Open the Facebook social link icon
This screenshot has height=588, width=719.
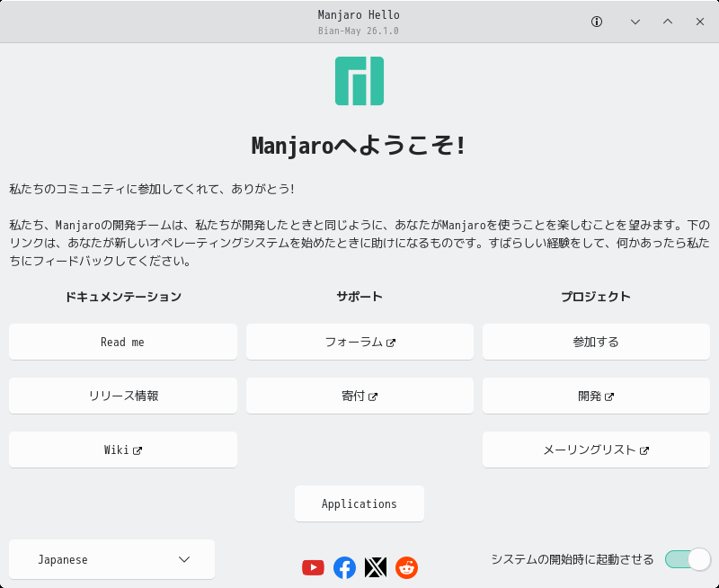[x=344, y=568]
